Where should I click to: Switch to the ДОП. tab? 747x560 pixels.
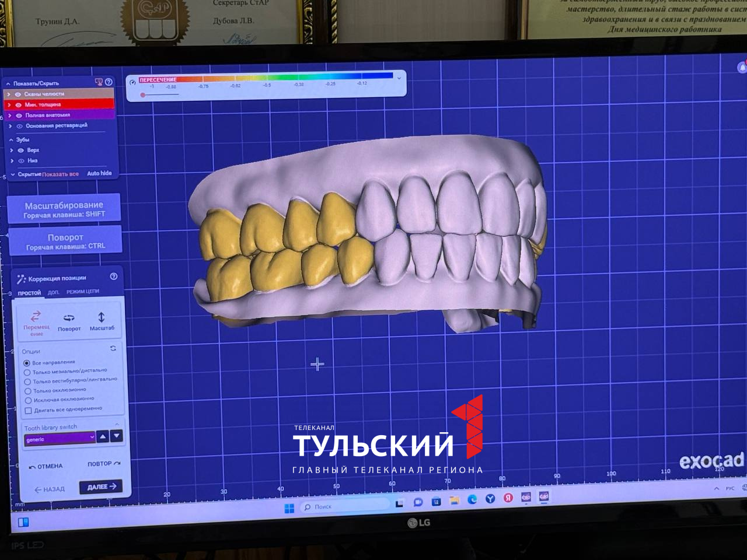[54, 292]
